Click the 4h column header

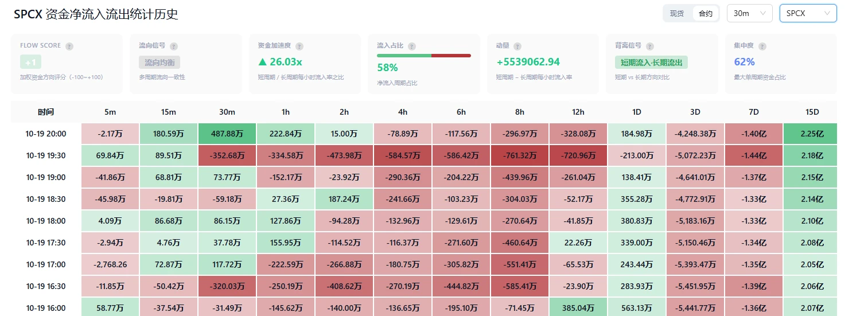pos(403,112)
